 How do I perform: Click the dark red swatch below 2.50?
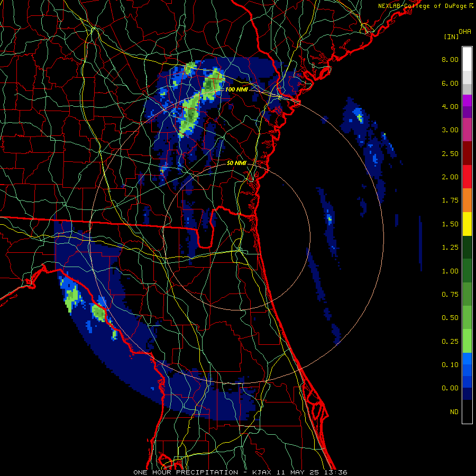click(467, 153)
